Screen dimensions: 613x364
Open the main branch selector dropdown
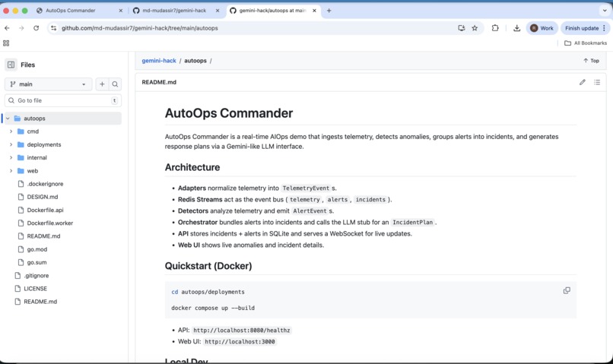pyautogui.click(x=48, y=84)
